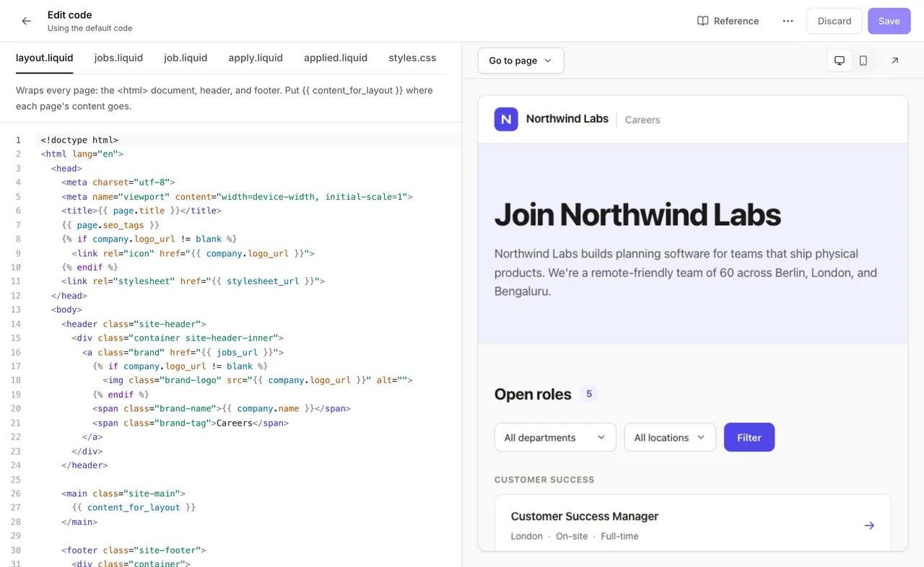This screenshot has height=567, width=924.
Task: Switch to the job.liquid tab
Action: (x=186, y=58)
